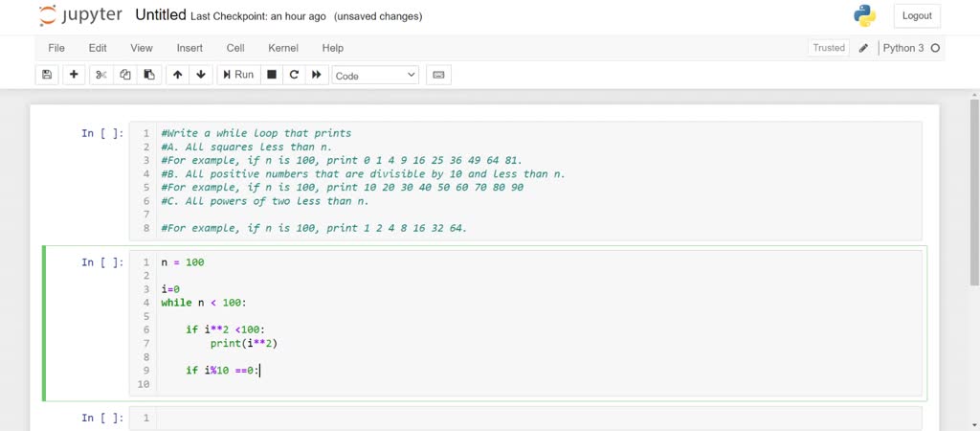
Task: Click the kernel idle circle indicator
Action: (935, 48)
